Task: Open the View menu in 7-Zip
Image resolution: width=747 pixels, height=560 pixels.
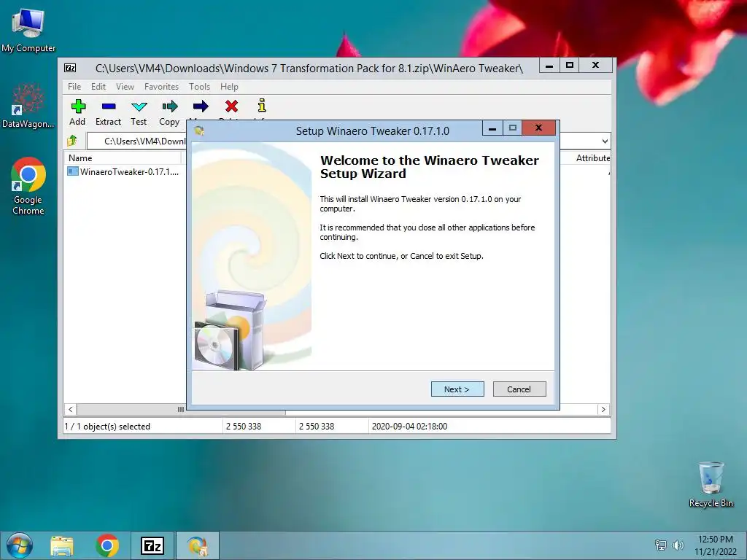Action: coord(125,87)
